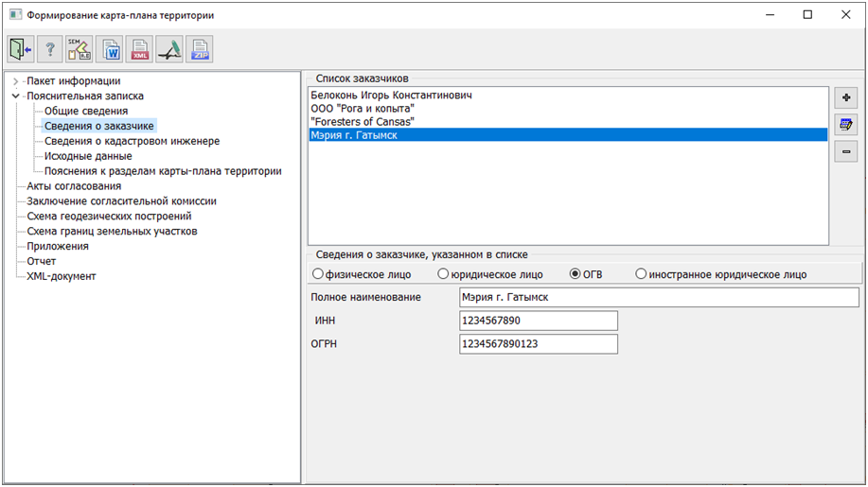868x487 pixels.
Task: Create ZIP archive via toolbar icon
Action: click(199, 49)
